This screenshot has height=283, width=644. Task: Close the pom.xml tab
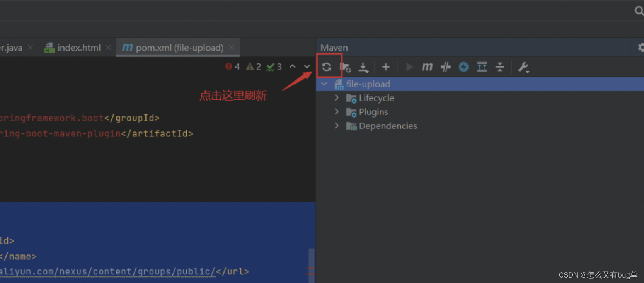click(232, 47)
